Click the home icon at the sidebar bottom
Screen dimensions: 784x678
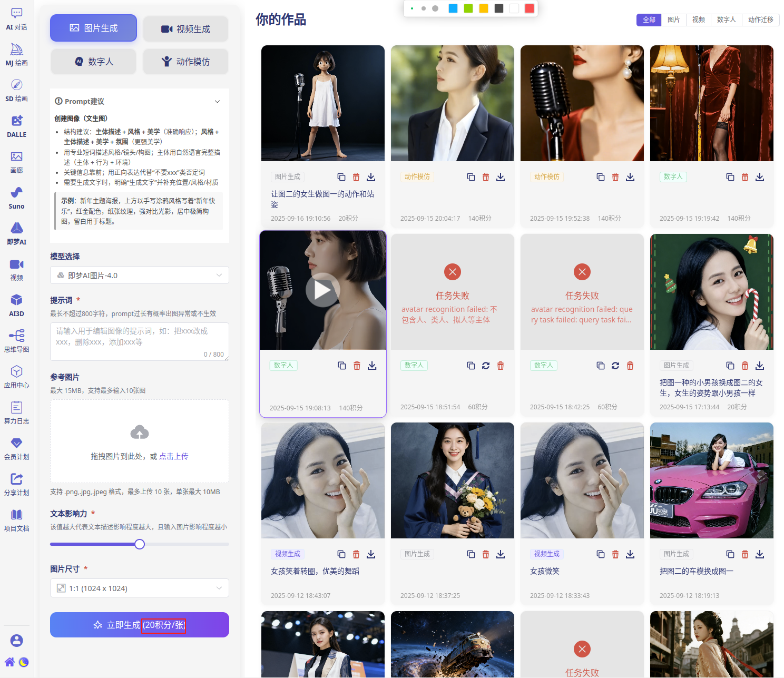[x=9, y=662]
